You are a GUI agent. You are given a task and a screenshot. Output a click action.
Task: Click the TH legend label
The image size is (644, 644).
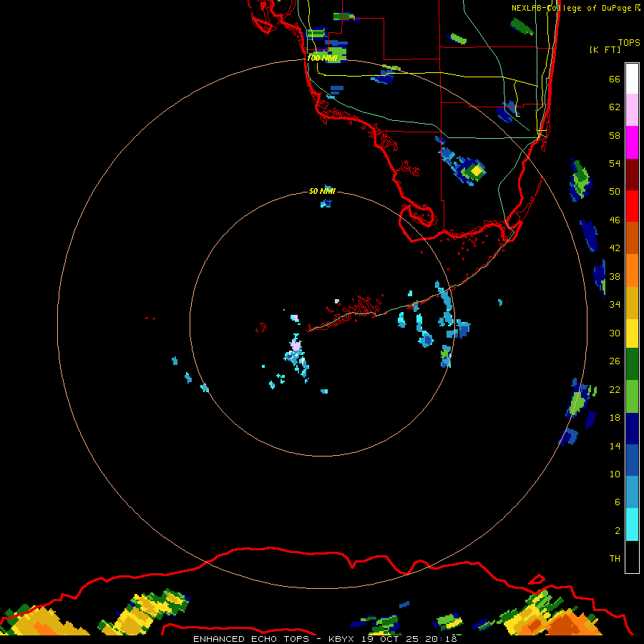(x=615, y=559)
